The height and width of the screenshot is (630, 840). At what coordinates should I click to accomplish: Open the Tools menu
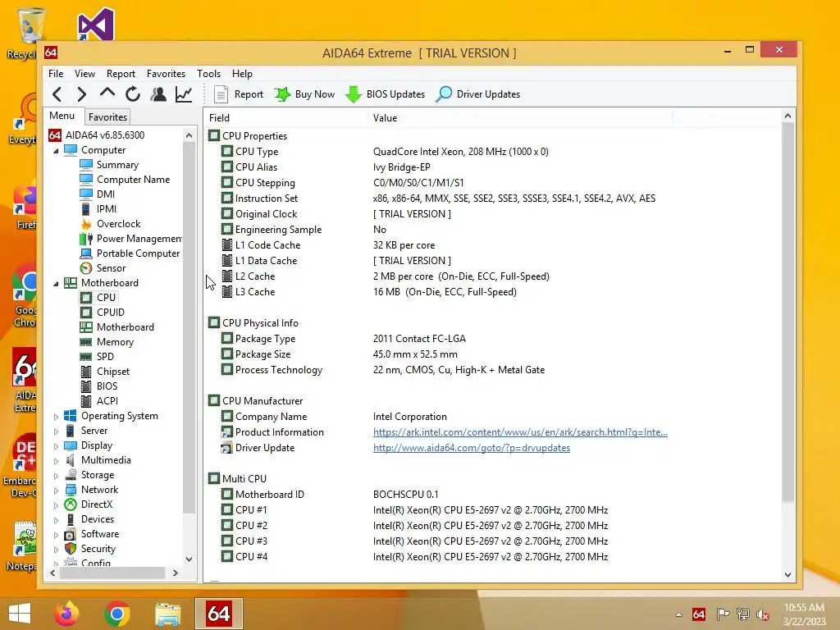[208, 73]
